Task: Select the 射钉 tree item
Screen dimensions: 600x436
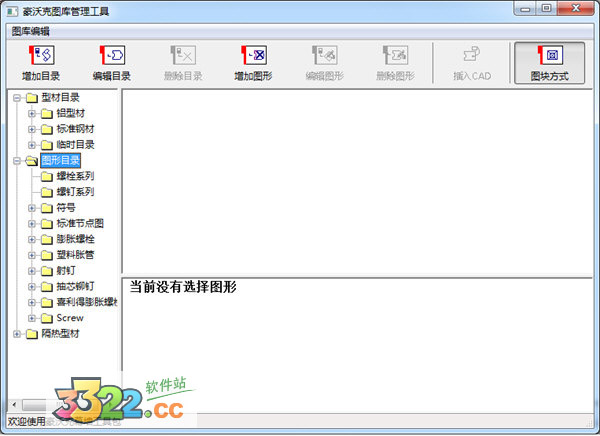Action: 66,271
